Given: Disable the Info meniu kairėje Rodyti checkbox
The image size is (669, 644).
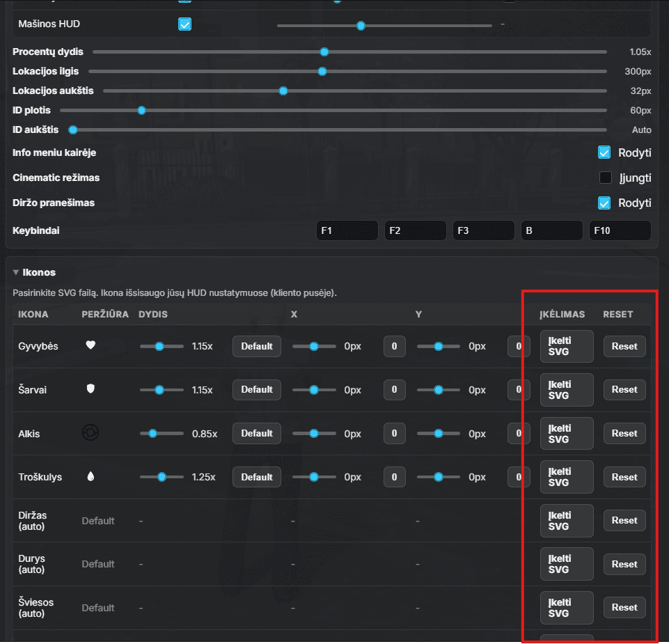Looking at the screenshot, I should click(x=604, y=152).
